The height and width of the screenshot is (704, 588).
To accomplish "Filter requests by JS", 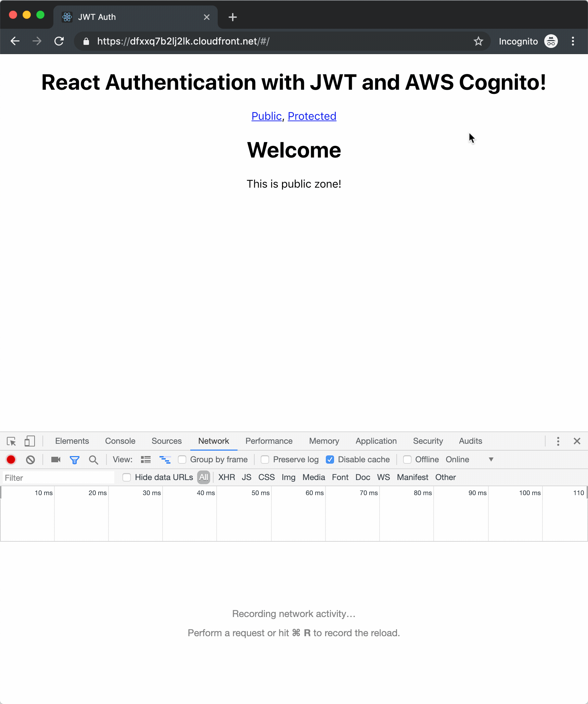I will pyautogui.click(x=246, y=477).
